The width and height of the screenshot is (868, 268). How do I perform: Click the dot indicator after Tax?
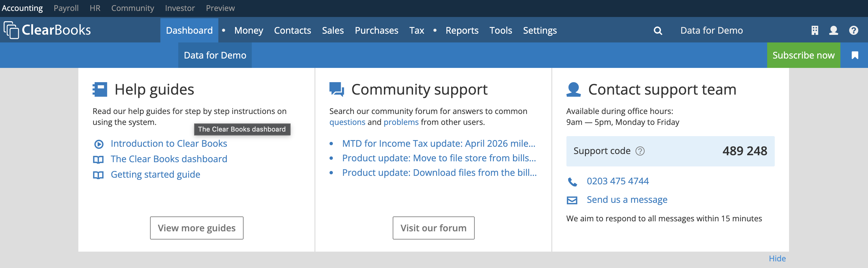tap(435, 30)
